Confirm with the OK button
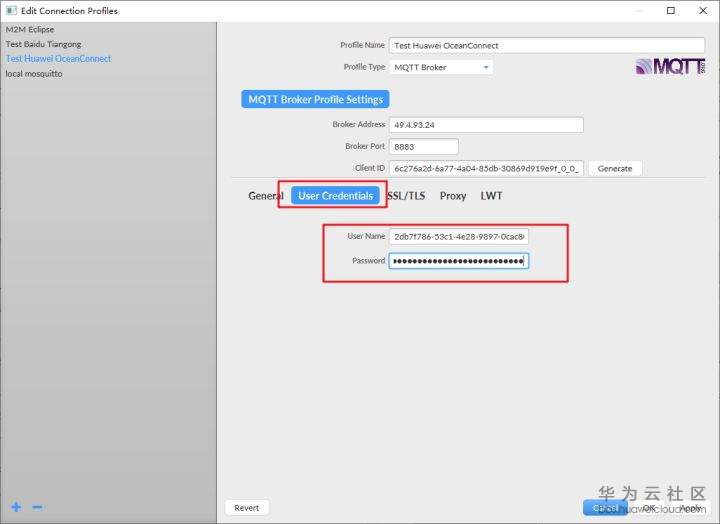 [649, 507]
